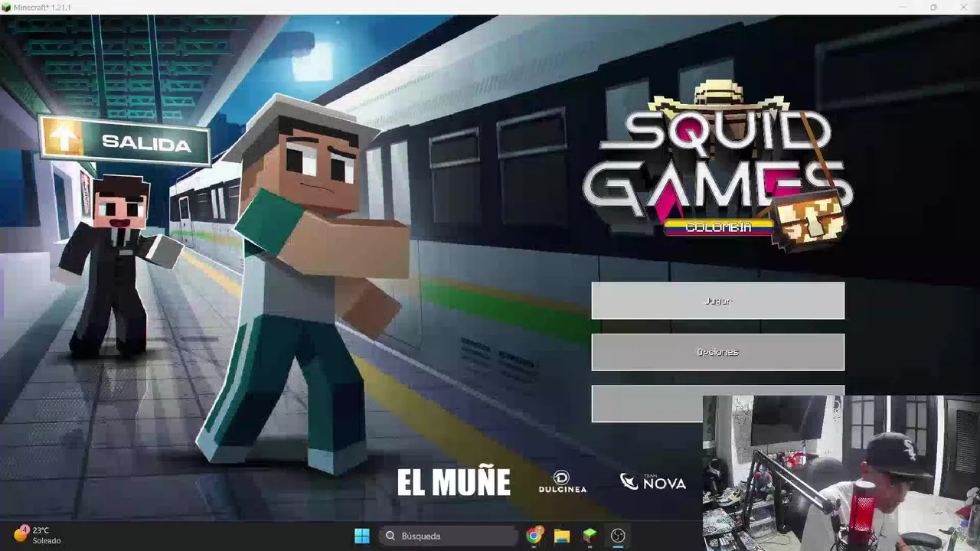Click the Jugar button

pos(717,301)
